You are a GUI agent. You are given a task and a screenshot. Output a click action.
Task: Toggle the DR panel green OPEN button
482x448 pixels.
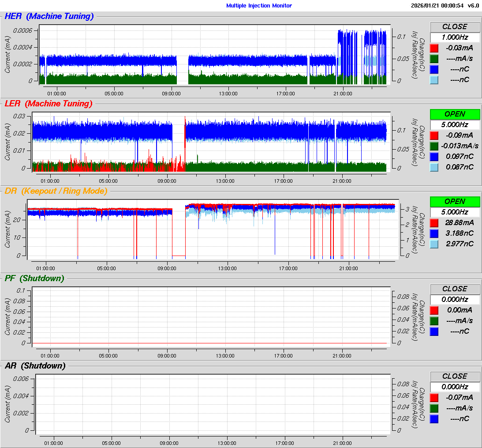click(455, 201)
